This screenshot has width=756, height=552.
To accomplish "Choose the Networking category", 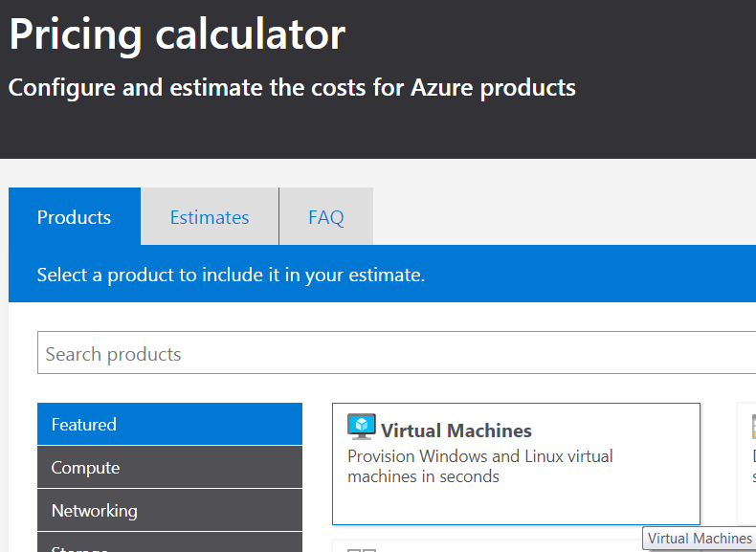I will [169, 510].
